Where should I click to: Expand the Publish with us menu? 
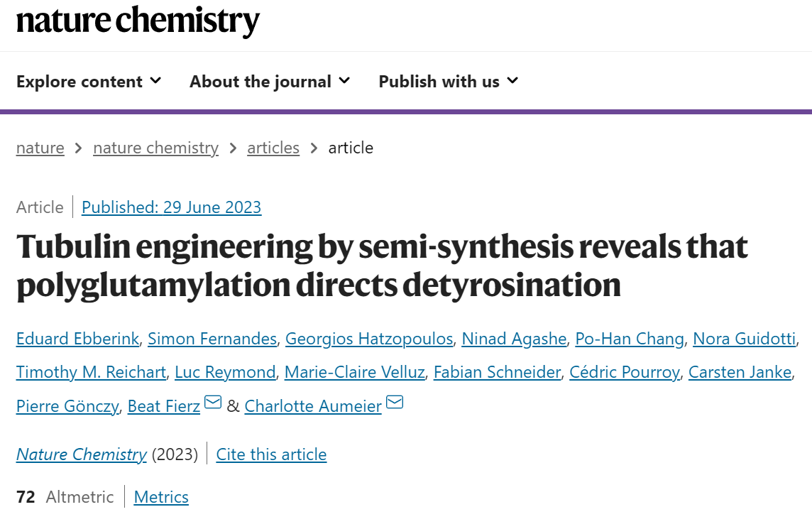449,82
